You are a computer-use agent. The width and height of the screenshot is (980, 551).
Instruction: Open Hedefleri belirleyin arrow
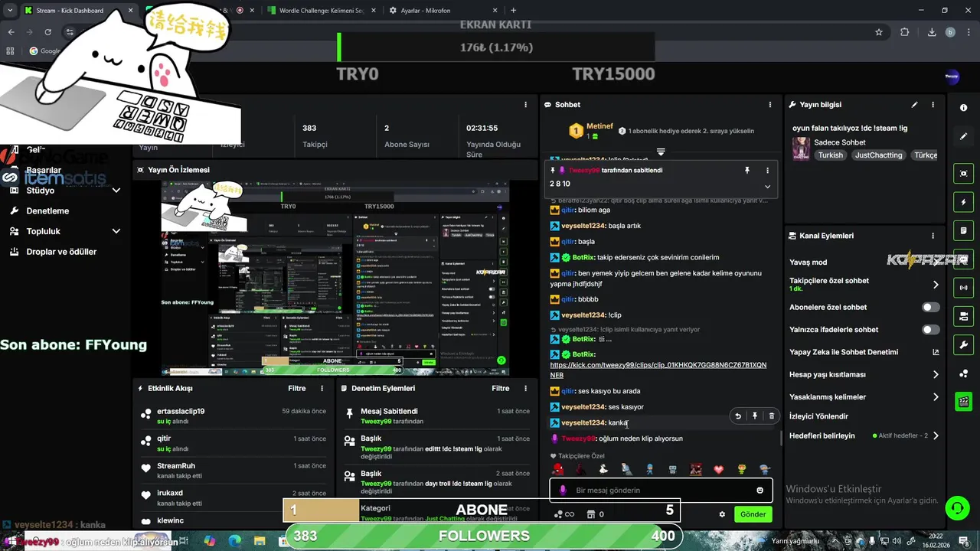pyautogui.click(x=936, y=435)
